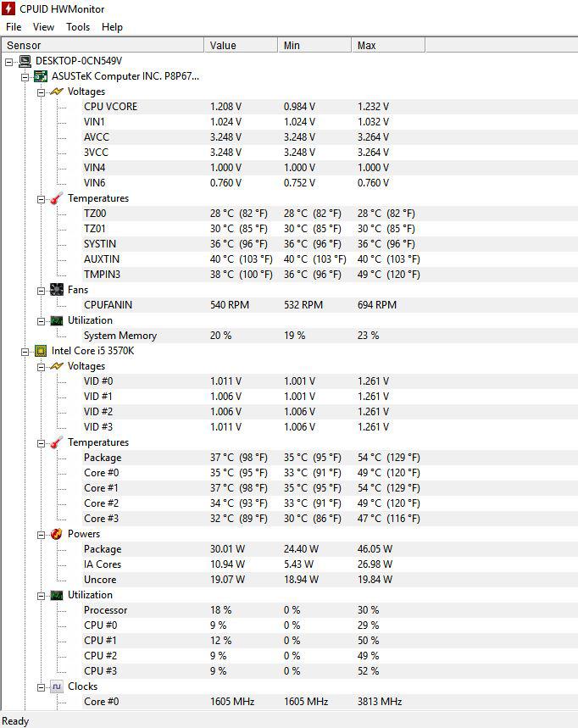Collapse the DESKTOP-0CN549V root node
The height and width of the screenshot is (728, 578).
(9, 61)
